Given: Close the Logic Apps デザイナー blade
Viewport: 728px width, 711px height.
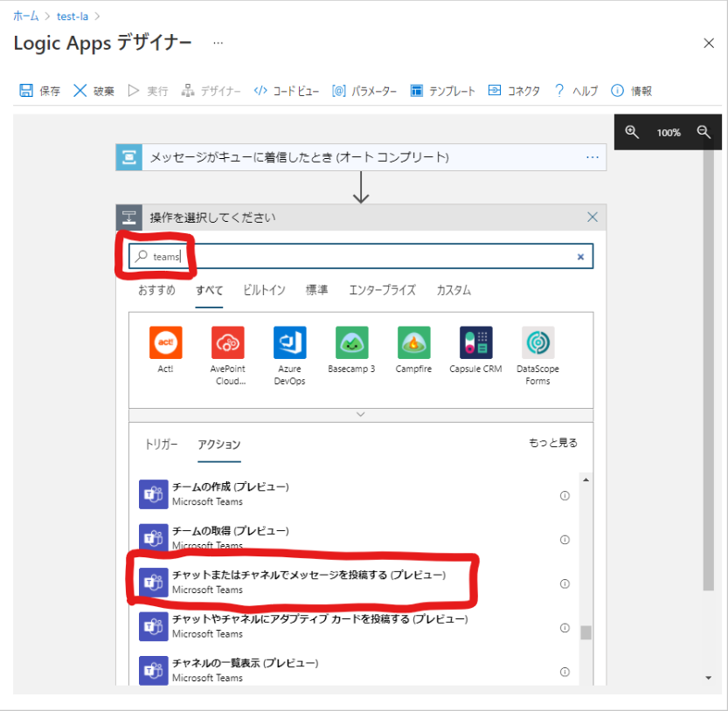Looking at the screenshot, I should pyautogui.click(x=709, y=43).
